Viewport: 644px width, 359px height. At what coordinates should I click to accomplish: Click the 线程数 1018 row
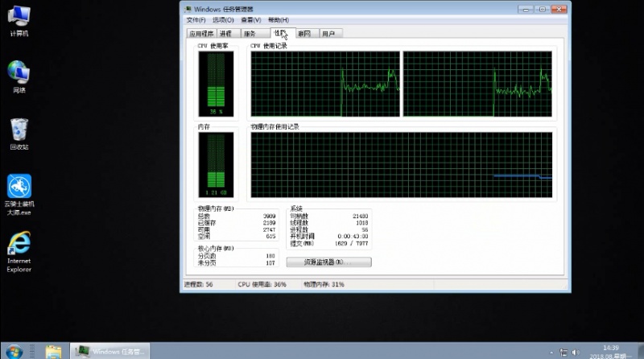(329, 223)
